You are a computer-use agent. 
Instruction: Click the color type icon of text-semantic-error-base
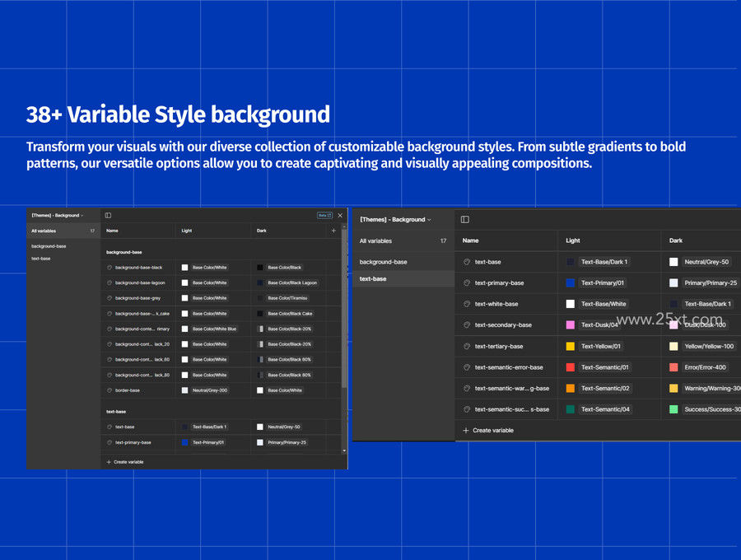click(x=467, y=367)
